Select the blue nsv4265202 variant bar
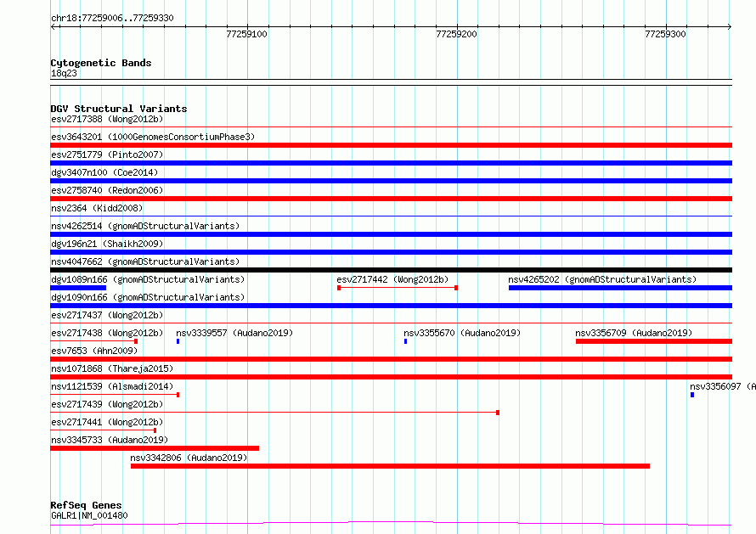 621,288
